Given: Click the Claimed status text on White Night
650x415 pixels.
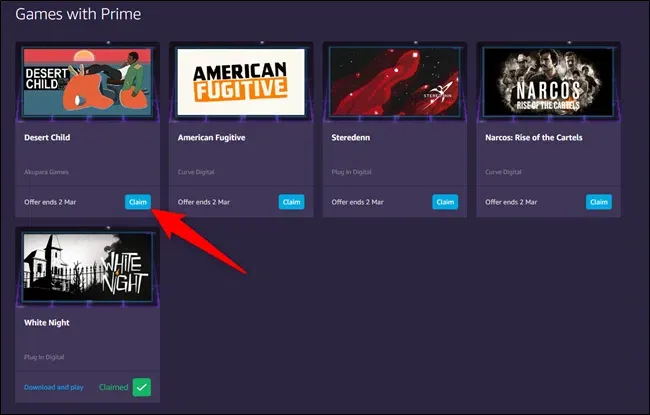Looking at the screenshot, I should tap(114, 387).
